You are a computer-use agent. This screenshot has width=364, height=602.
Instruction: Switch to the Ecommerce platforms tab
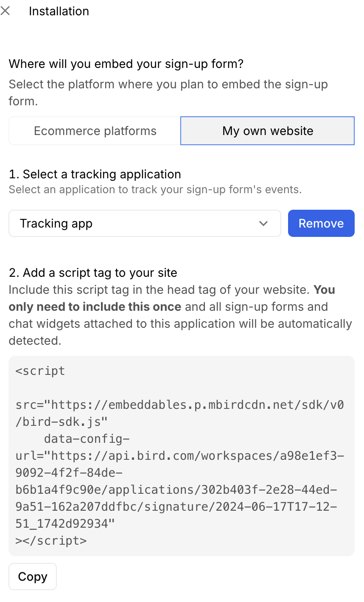click(x=95, y=131)
